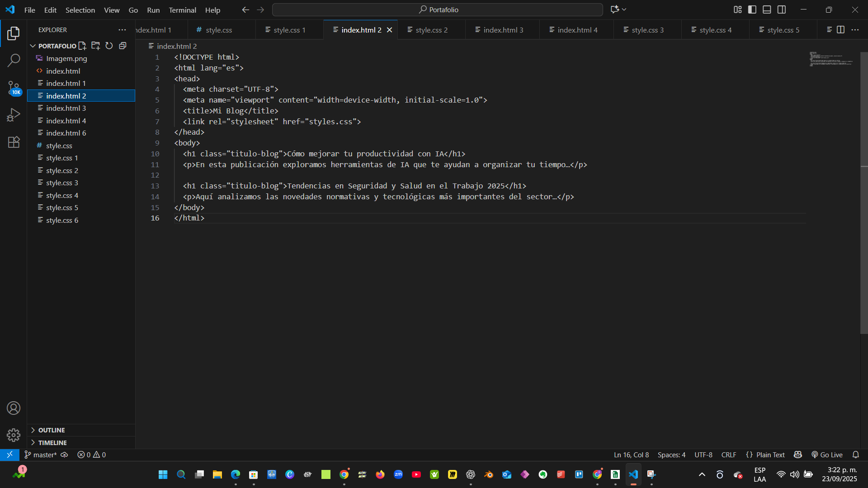
Task: Open ESP LAA language indicator
Action: click(760, 474)
